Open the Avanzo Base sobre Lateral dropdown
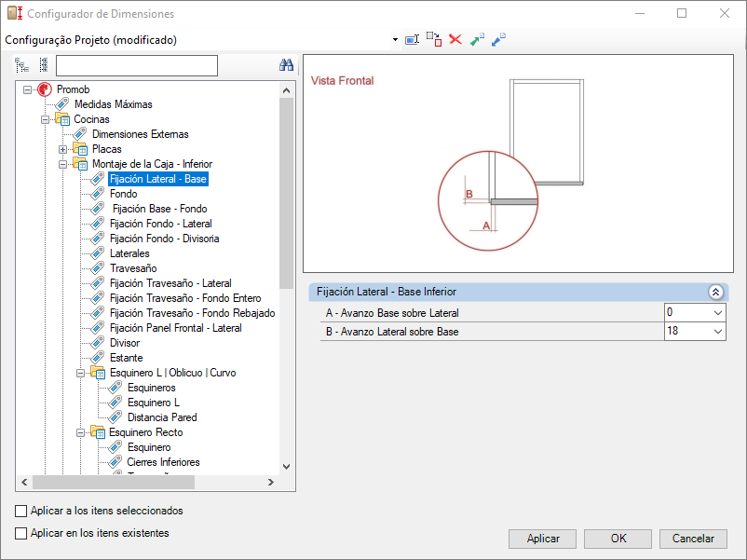 (x=716, y=312)
